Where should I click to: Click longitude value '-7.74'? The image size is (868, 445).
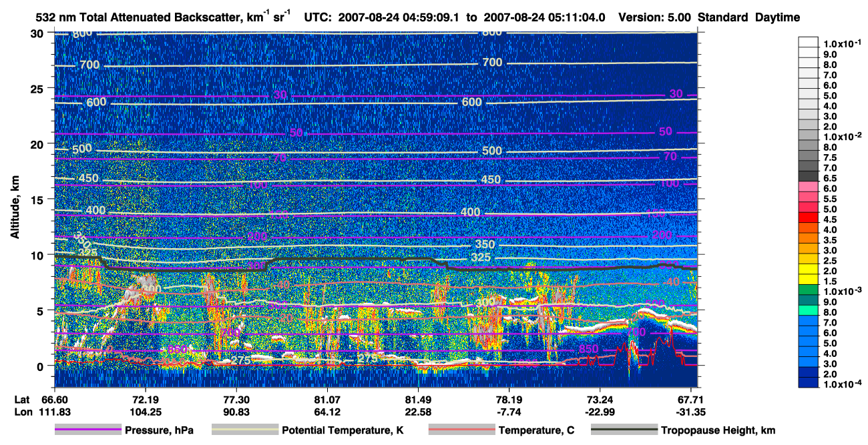pos(509,411)
